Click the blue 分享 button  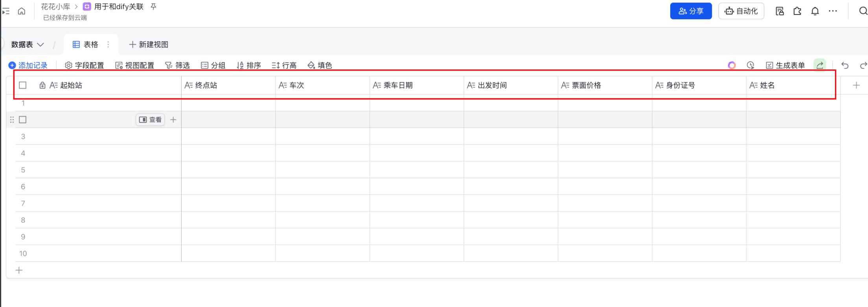(691, 11)
